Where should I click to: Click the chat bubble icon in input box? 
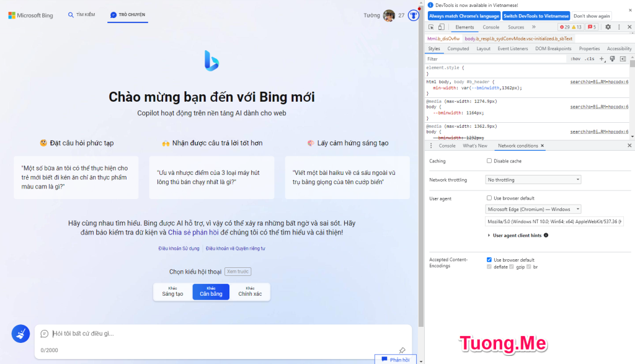(x=45, y=334)
